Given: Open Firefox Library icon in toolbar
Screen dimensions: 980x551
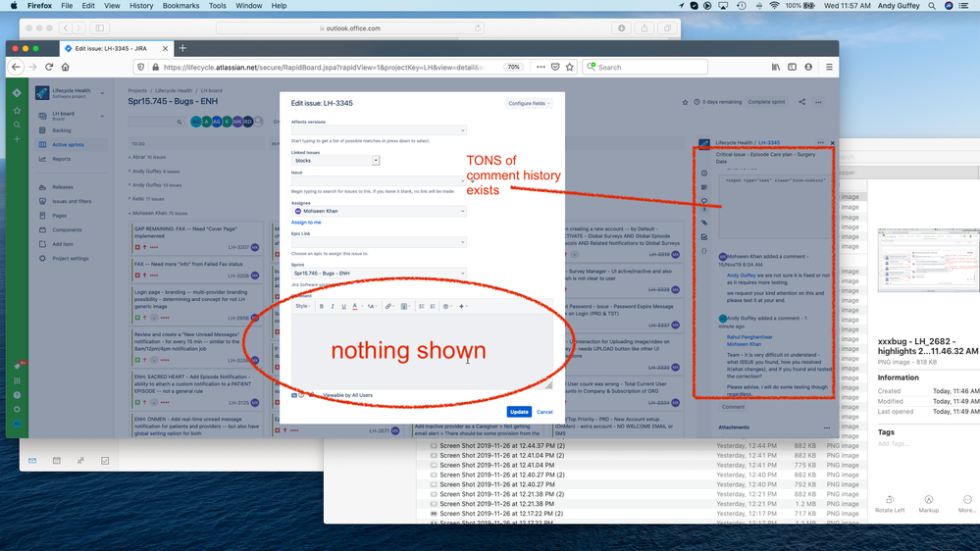Looking at the screenshot, I should tap(776, 68).
